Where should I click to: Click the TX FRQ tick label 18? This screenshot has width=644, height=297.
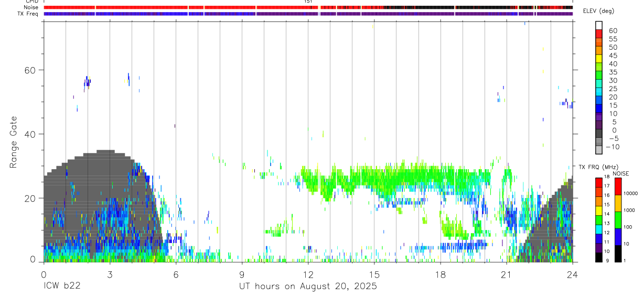coord(606,177)
